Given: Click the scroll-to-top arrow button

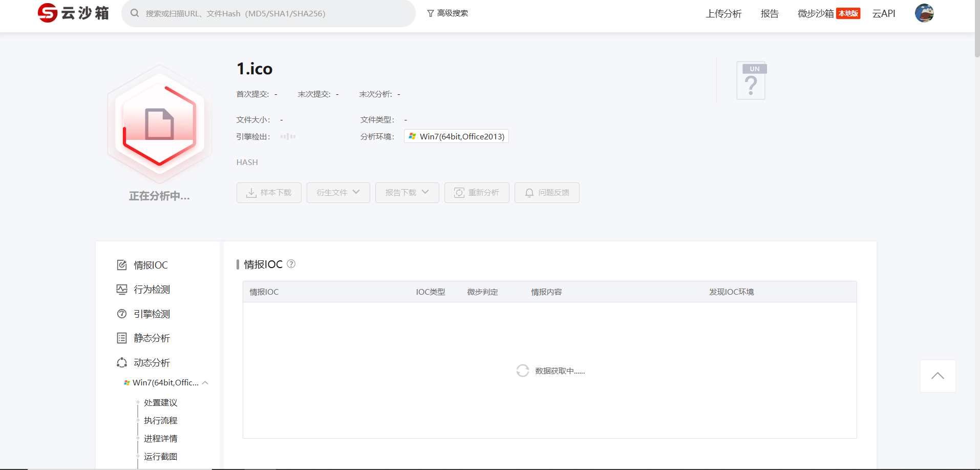Looking at the screenshot, I should [x=938, y=376].
